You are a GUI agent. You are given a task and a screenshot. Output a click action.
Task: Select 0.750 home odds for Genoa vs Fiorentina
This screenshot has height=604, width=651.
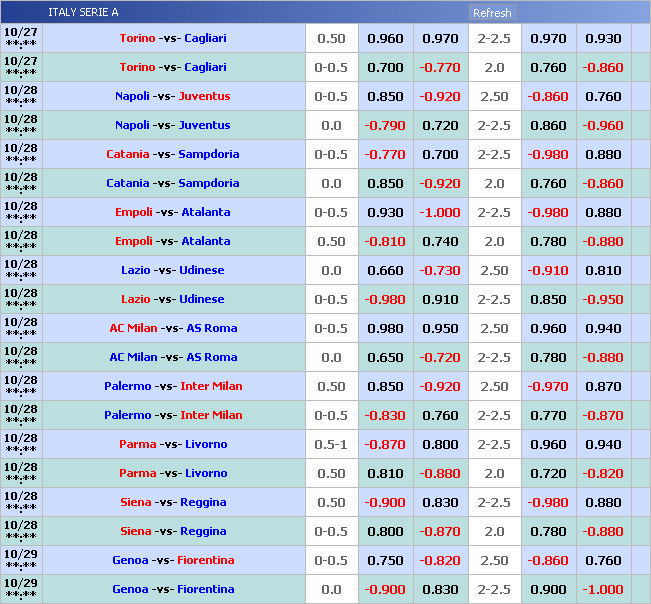point(385,561)
